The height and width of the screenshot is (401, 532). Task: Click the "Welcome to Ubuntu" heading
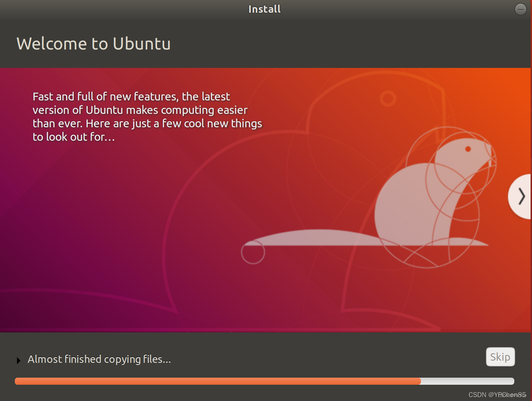93,44
